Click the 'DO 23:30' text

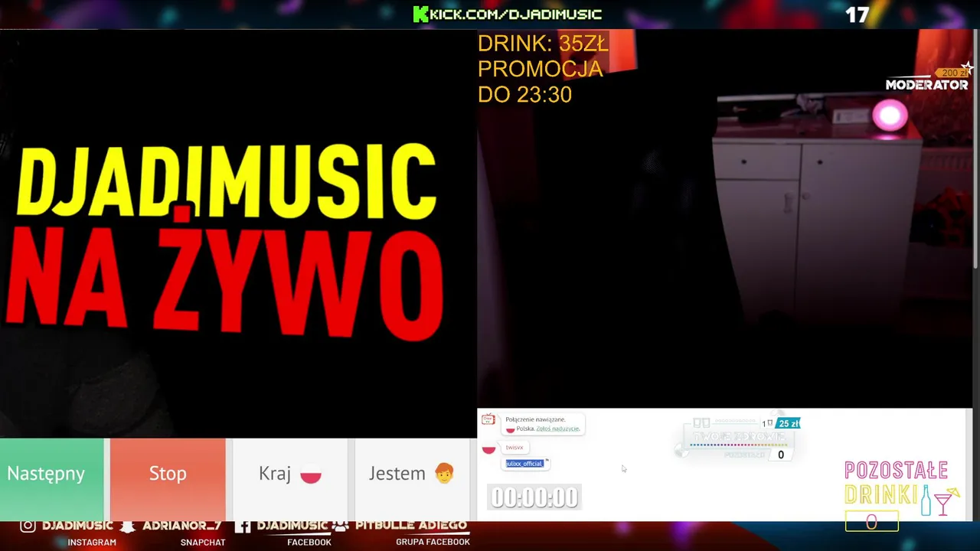pyautogui.click(x=524, y=94)
